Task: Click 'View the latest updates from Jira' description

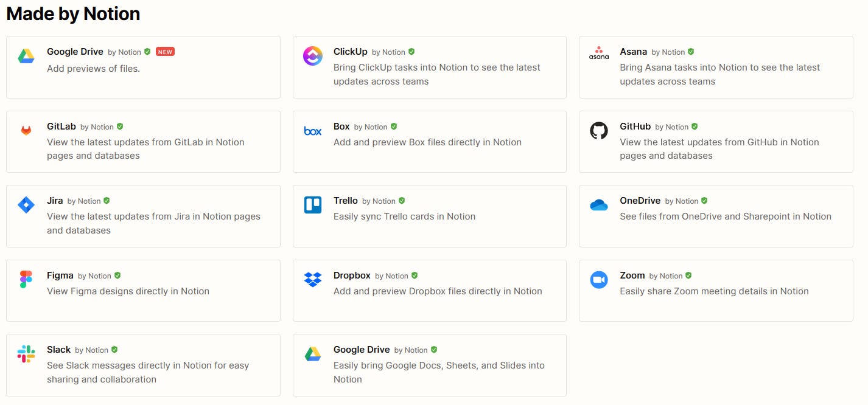Action: [x=153, y=223]
